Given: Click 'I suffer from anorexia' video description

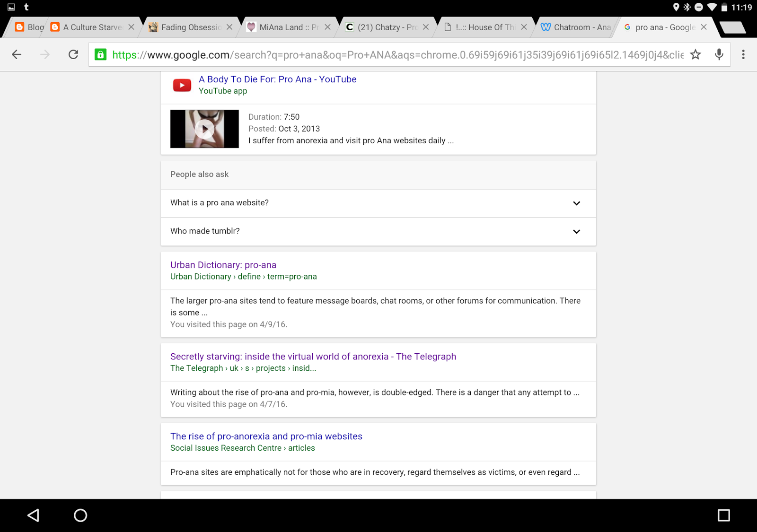Looking at the screenshot, I should [x=351, y=140].
